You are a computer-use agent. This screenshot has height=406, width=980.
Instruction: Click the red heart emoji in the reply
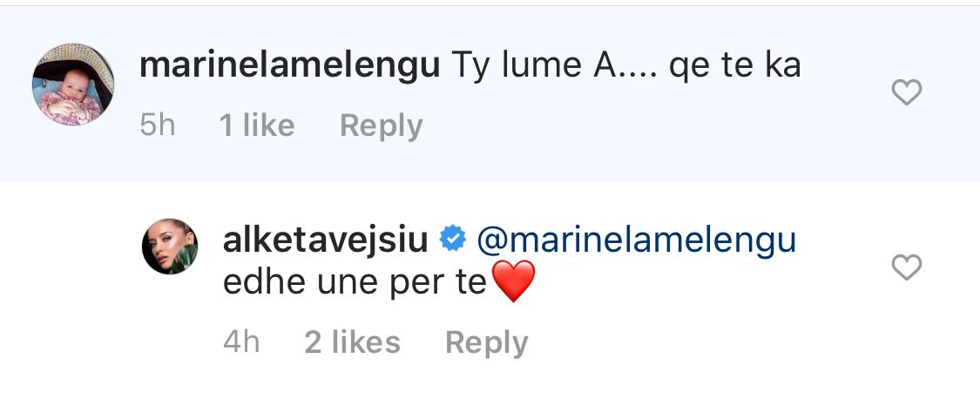point(514,281)
